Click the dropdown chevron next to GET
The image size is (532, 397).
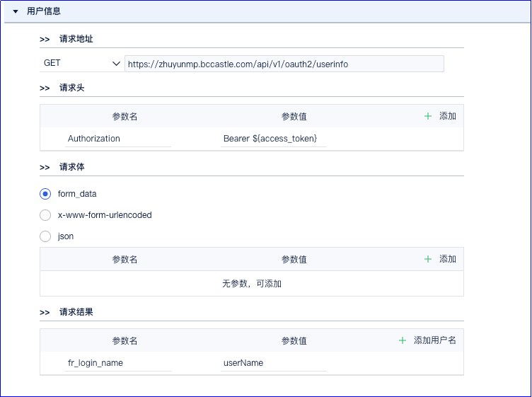(116, 64)
